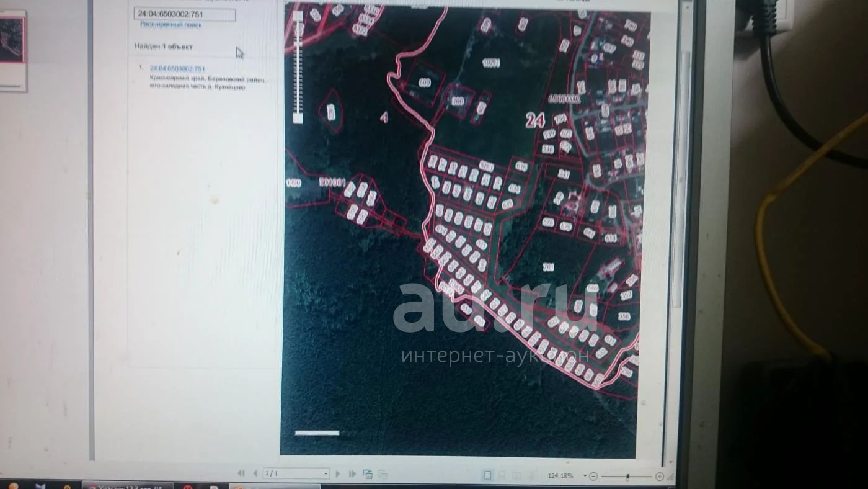Click the blue page-view icon after the last-page arrow
The image size is (868, 489).
[x=368, y=474]
